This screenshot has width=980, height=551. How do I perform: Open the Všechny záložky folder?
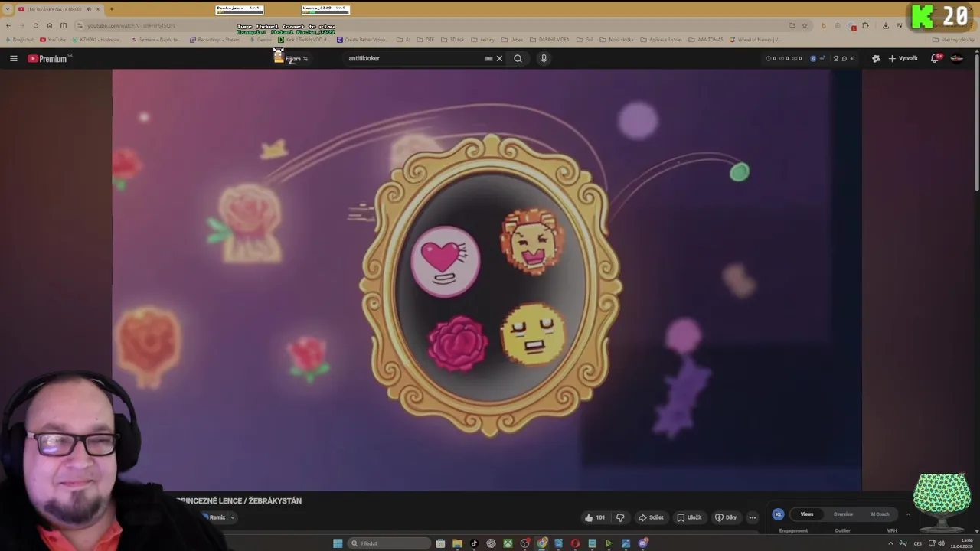953,40
